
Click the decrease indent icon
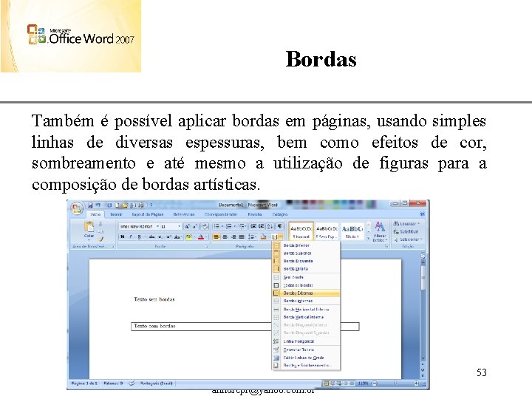pyautogui.click(x=253, y=226)
